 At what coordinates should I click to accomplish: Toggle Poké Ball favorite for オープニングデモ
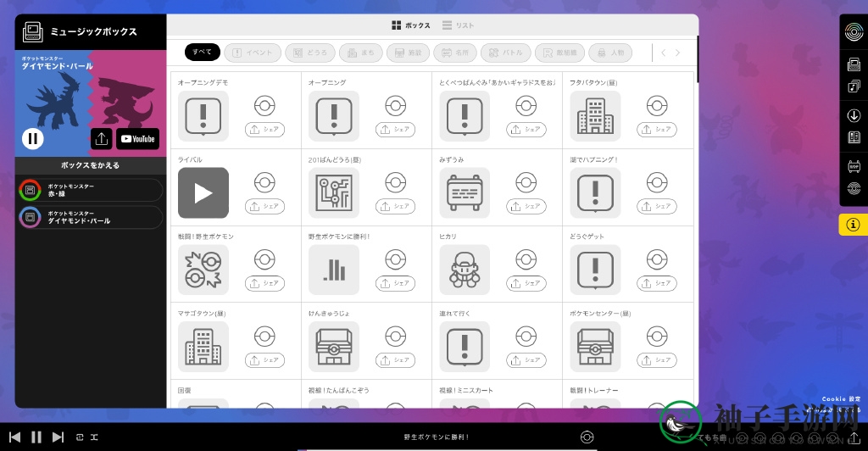[264, 106]
